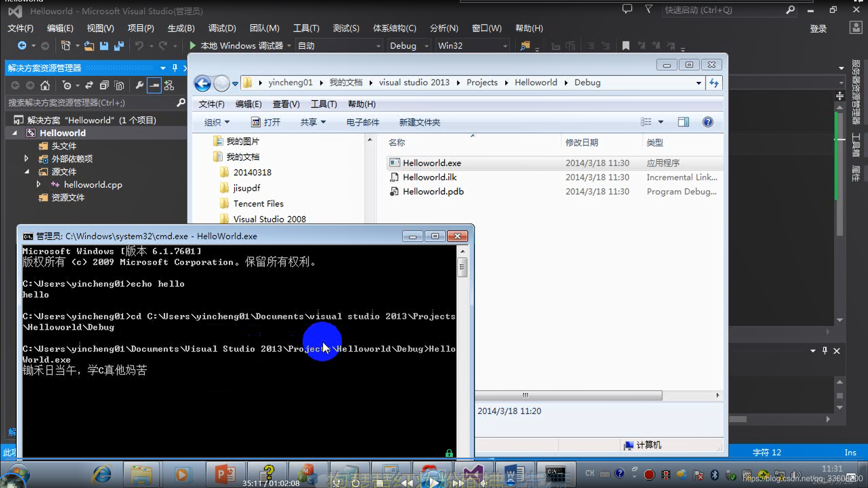Click the 登录 sign-in link

click(818, 29)
